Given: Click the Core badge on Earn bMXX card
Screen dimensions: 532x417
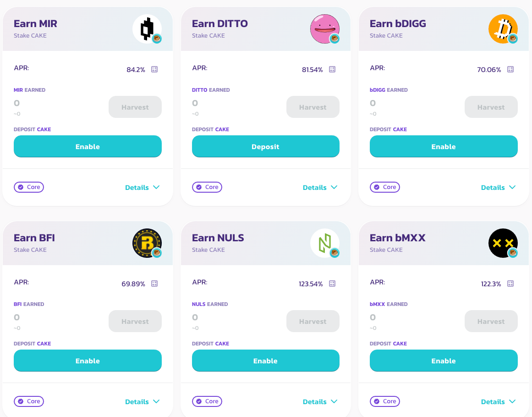Looking at the screenshot, I should tap(384, 401).
